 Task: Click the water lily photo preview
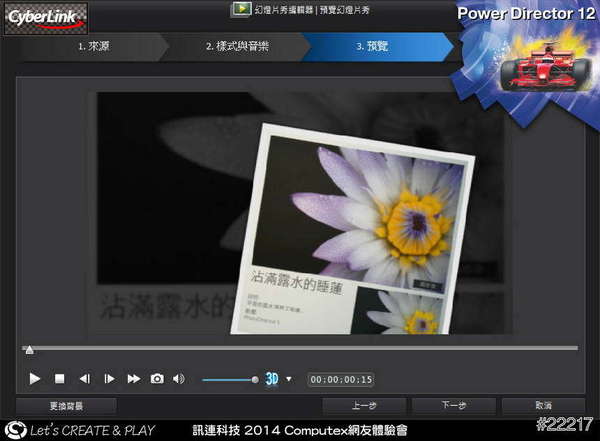pyautogui.click(x=352, y=230)
